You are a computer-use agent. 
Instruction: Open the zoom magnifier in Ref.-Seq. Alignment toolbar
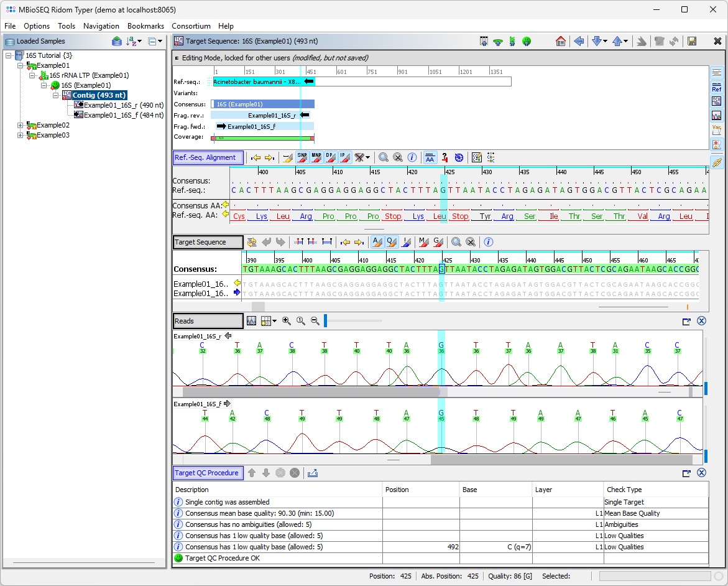384,157
